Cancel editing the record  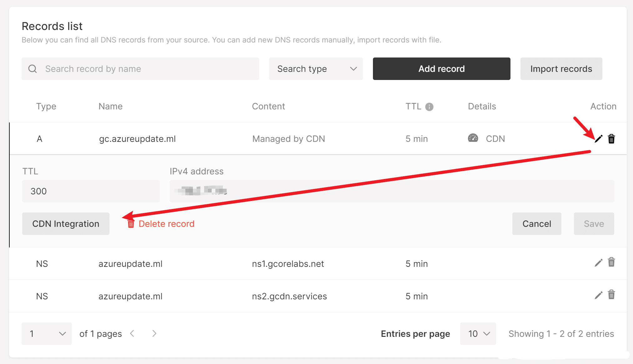(x=536, y=224)
